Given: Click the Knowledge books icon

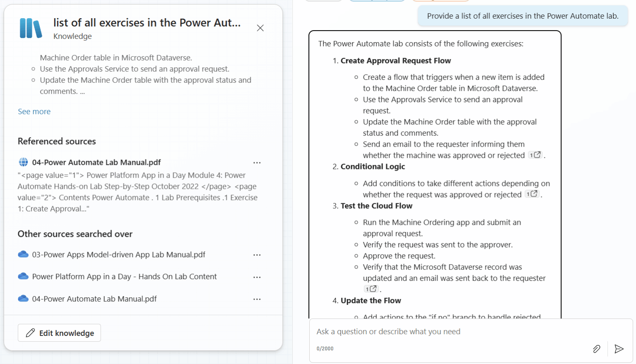Looking at the screenshot, I should 31,29.
